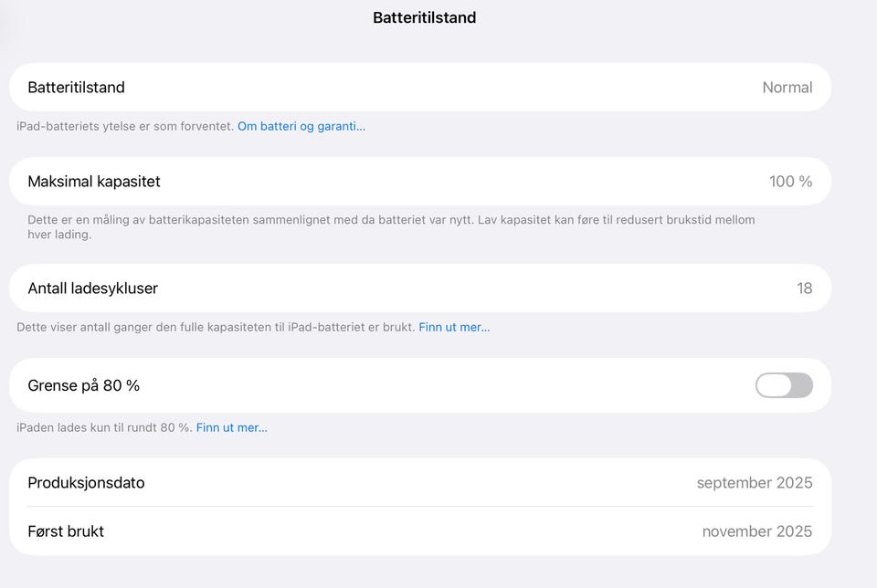Toggle the Grense på 80 % switch

[x=784, y=385]
